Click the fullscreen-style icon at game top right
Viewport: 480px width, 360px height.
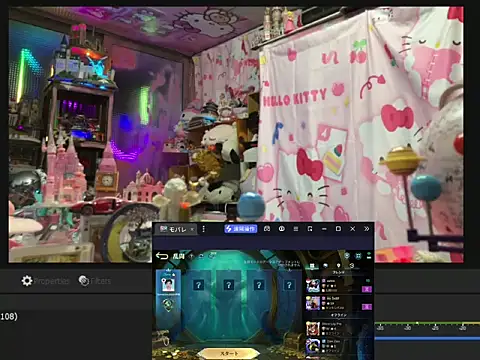pos(358,256)
